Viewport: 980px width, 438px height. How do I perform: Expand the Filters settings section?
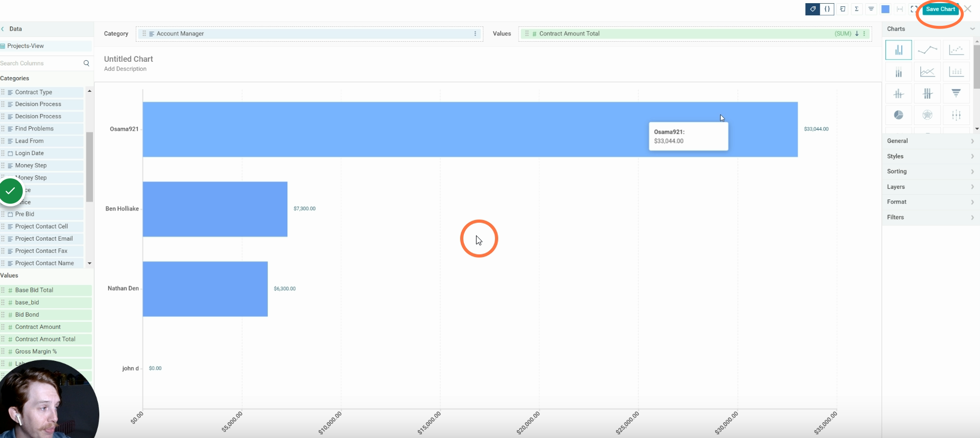[x=930, y=217]
